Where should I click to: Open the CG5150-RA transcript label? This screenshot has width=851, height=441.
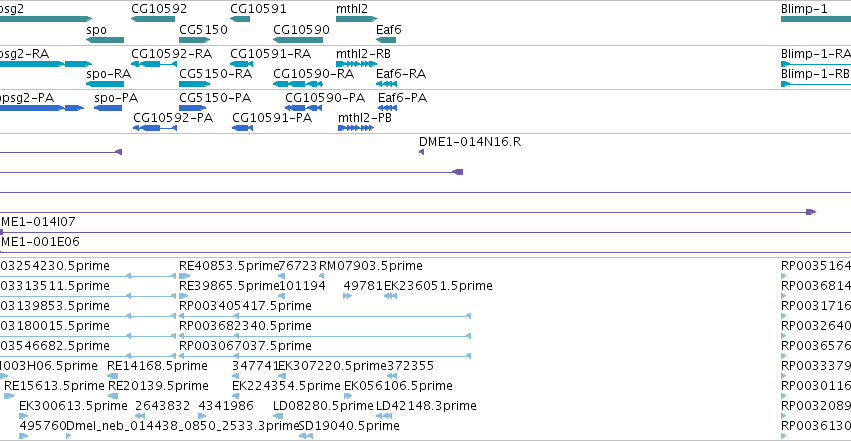[215, 74]
